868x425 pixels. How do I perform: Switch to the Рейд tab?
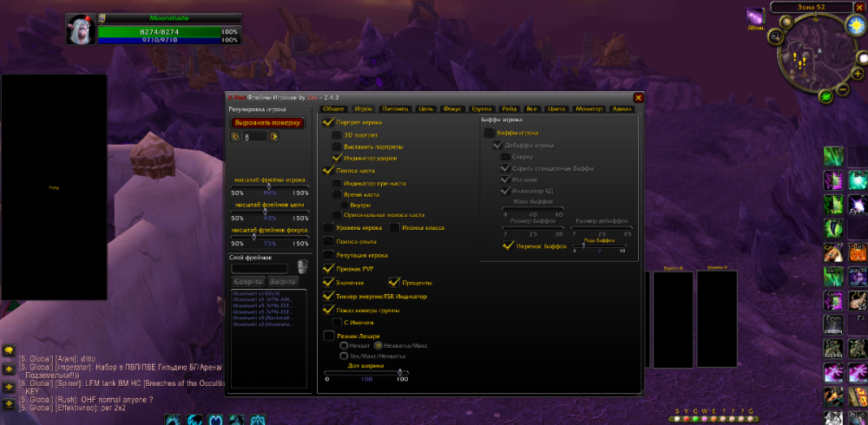pos(510,109)
